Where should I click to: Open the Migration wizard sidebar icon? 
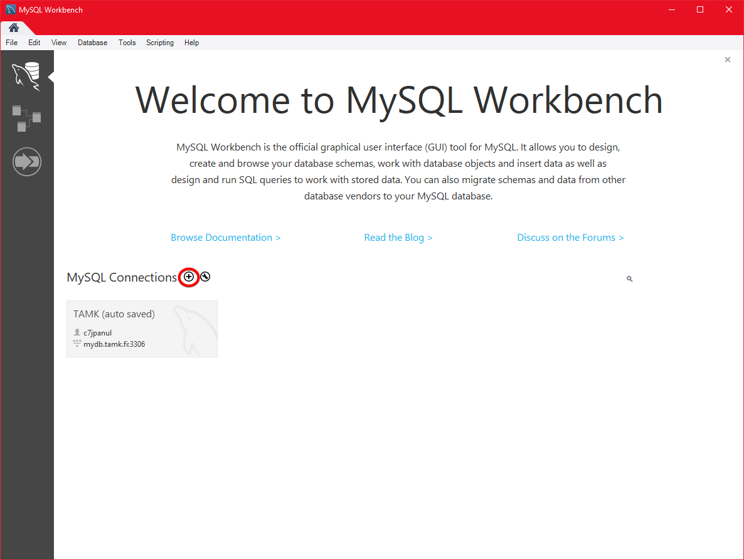click(x=26, y=162)
